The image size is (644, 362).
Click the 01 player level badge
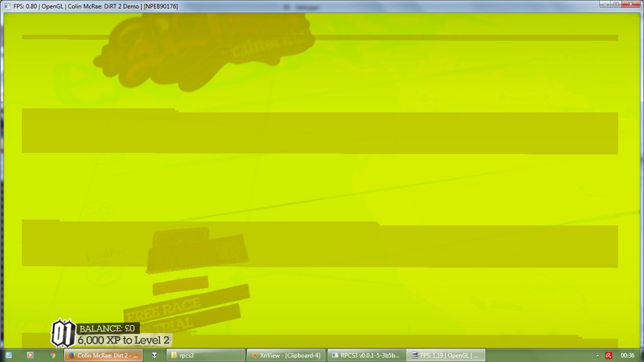pos(63,332)
